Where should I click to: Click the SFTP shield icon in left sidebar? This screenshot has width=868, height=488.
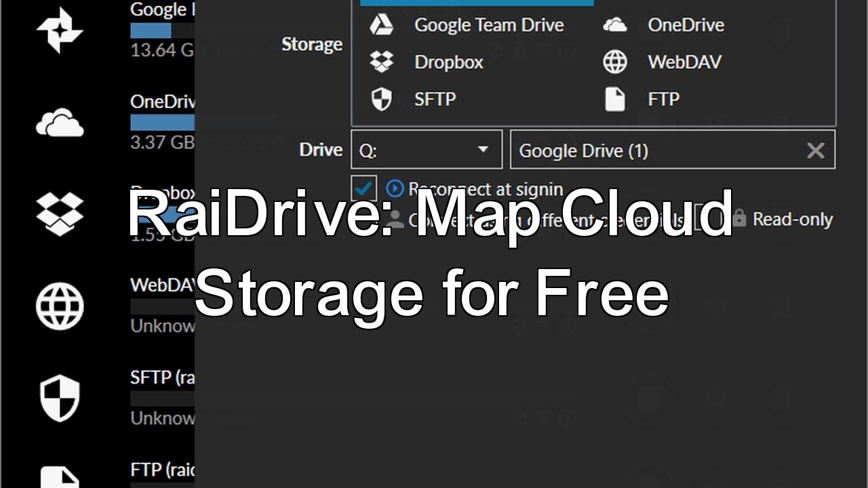(x=60, y=399)
